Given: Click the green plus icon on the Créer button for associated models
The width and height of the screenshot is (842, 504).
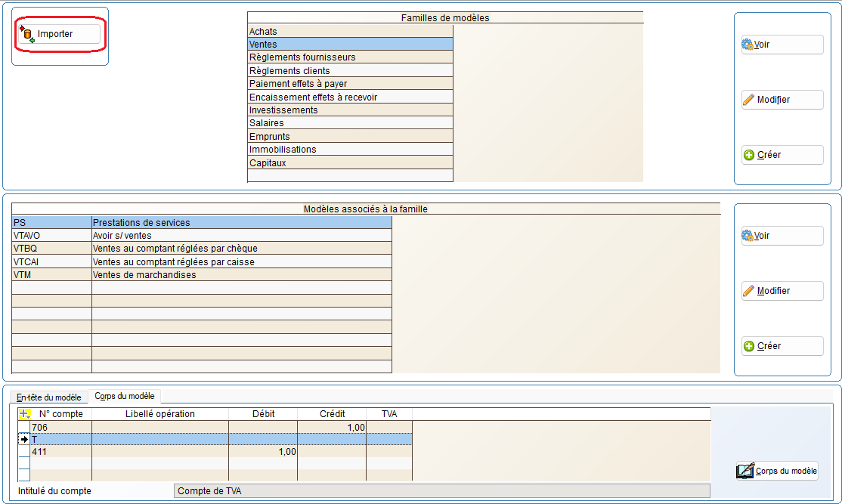Looking at the screenshot, I should (748, 346).
